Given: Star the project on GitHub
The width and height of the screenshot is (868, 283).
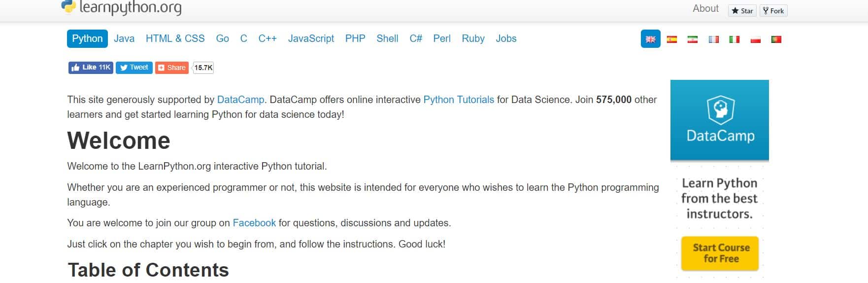Looking at the screenshot, I should coord(742,11).
